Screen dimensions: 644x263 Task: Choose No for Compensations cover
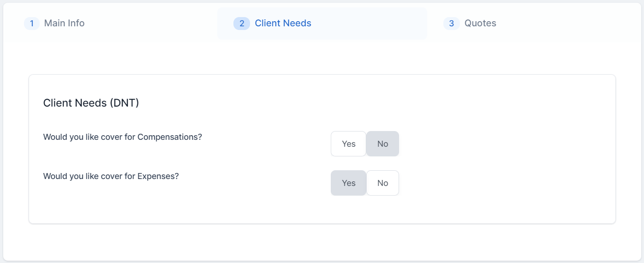pyautogui.click(x=382, y=144)
